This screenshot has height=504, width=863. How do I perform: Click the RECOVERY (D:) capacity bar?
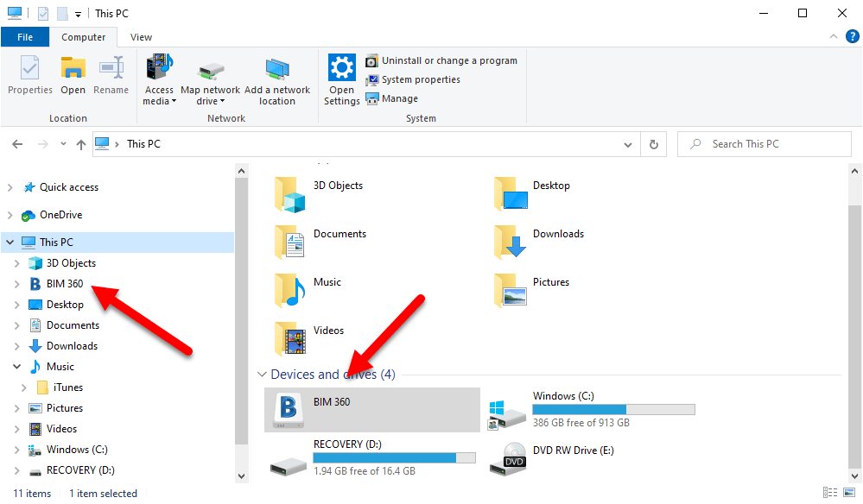point(394,458)
